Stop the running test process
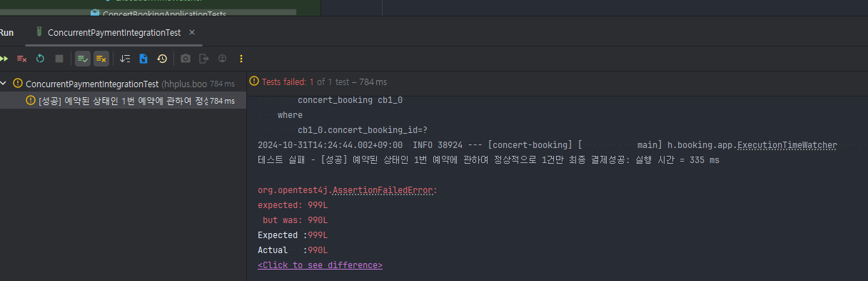 59,59
